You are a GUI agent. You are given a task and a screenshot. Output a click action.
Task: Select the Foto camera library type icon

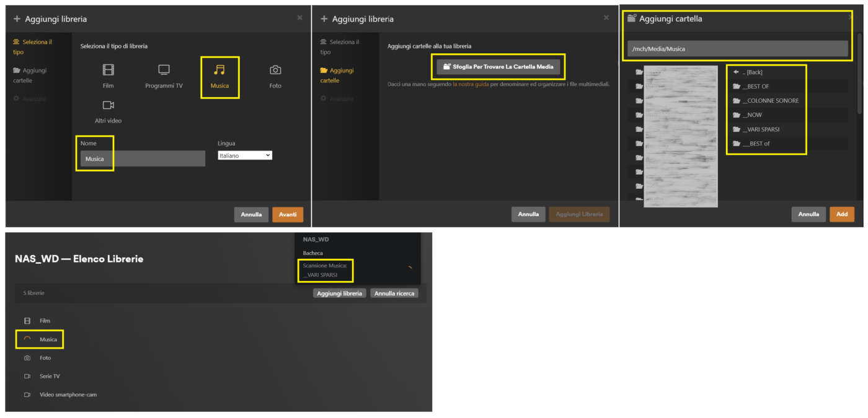[275, 70]
